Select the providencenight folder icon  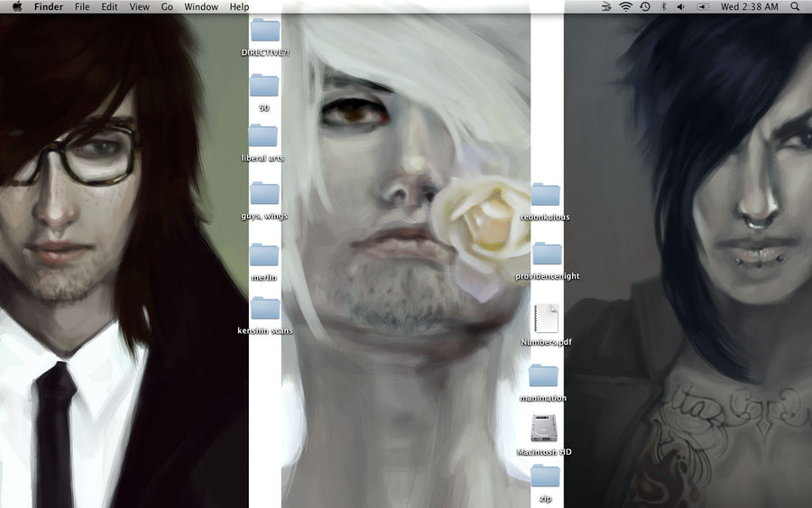(x=547, y=254)
